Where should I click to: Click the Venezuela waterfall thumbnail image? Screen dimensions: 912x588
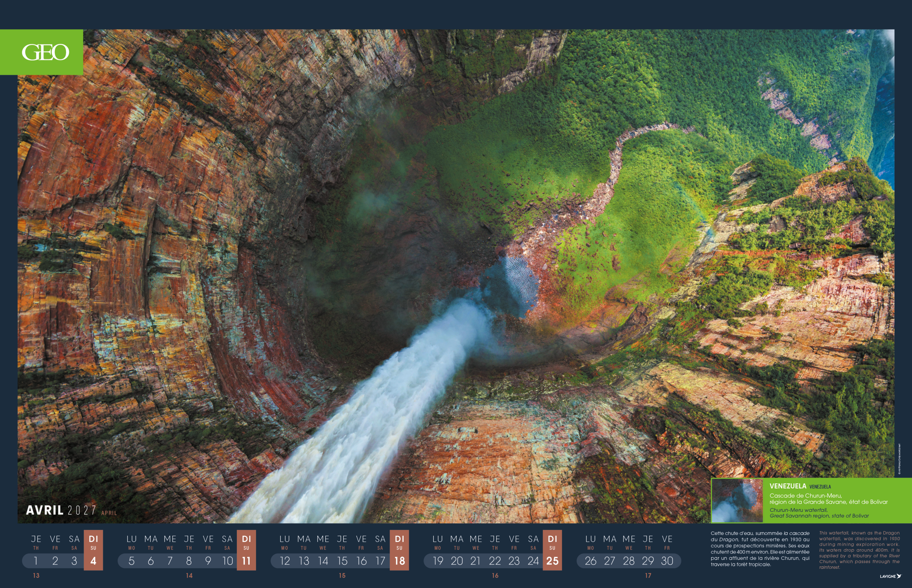tap(737, 500)
